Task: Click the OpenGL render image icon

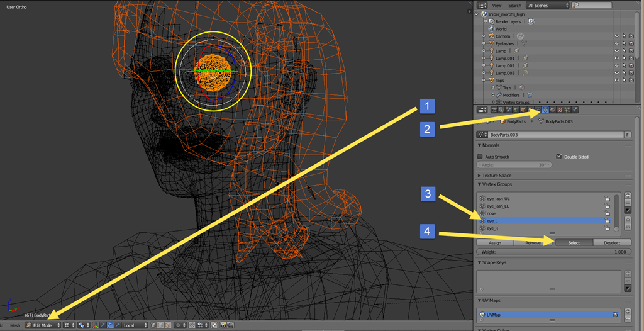Action: coord(223,325)
